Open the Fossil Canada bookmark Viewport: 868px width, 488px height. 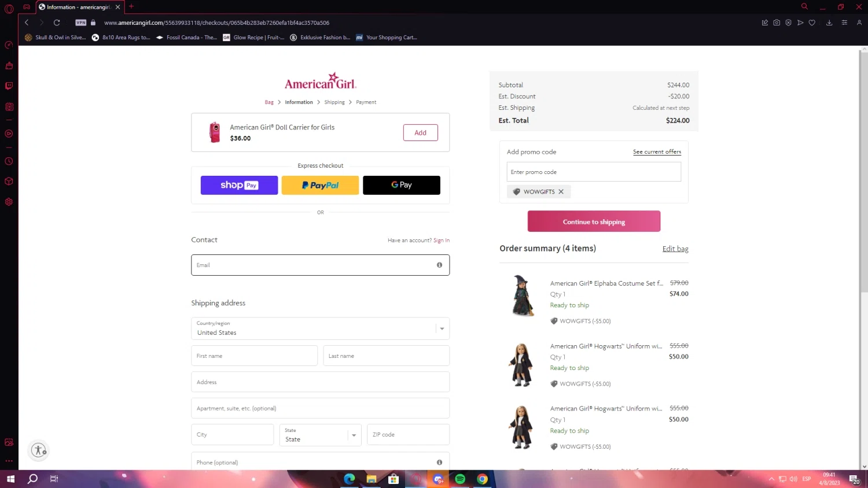pyautogui.click(x=186, y=38)
